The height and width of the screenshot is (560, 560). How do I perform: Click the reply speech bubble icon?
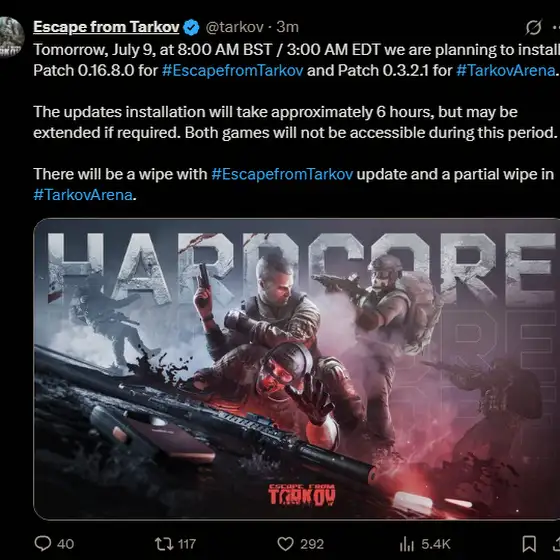coord(42,543)
